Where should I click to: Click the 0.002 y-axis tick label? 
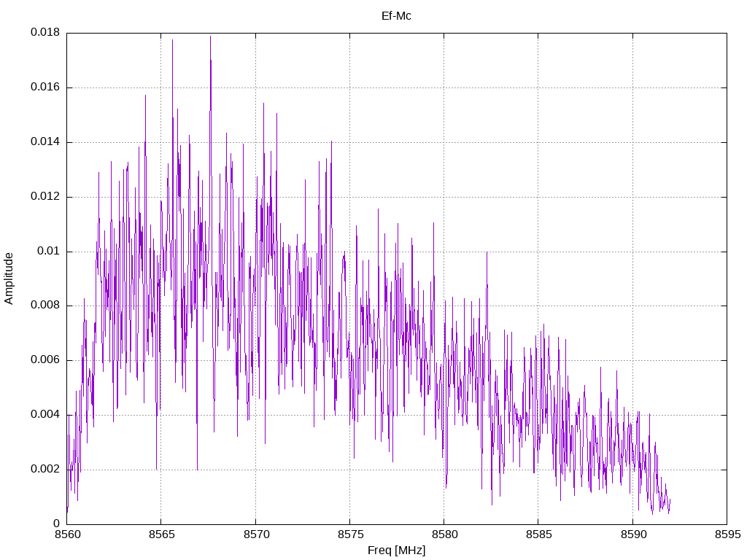pos(45,469)
